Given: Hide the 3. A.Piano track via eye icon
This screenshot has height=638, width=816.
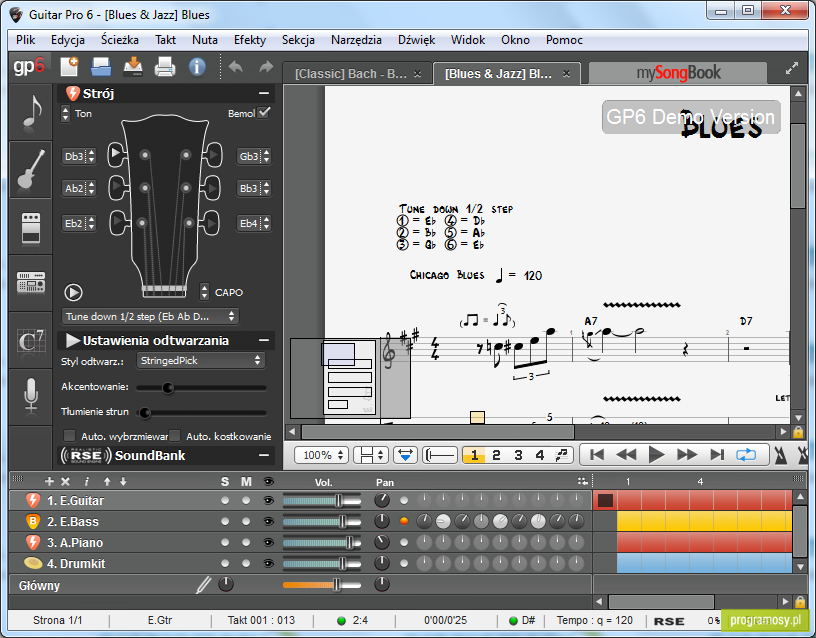Looking at the screenshot, I should tap(269, 543).
